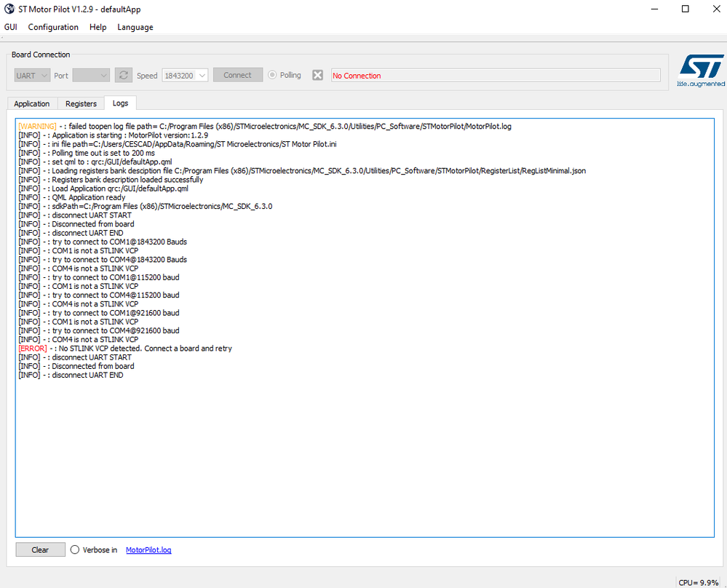Viewport: 727px width, 588px height.
Task: Click the X disconnect icon next to Polling
Action: (317, 75)
